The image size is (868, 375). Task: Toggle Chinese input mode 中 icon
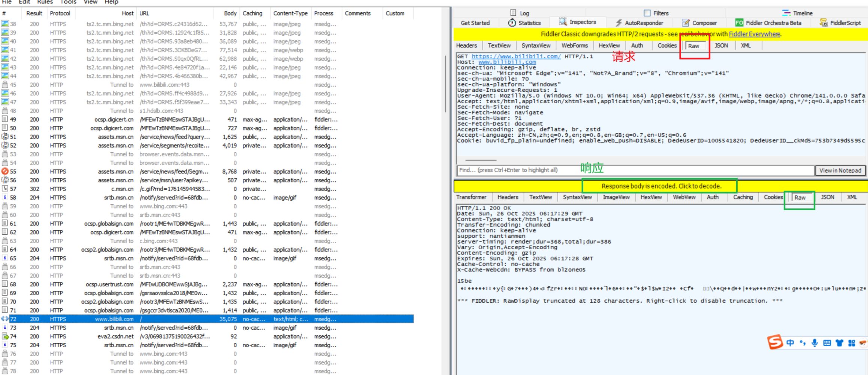pos(790,343)
